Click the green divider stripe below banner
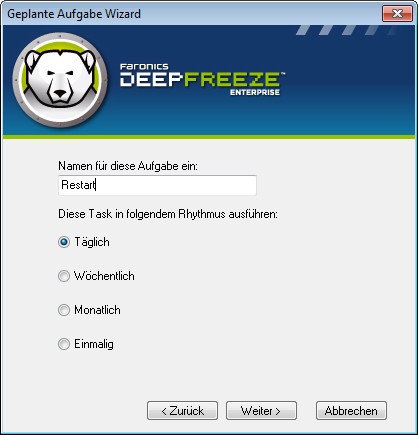The width and height of the screenshot is (418, 435). click(x=209, y=137)
